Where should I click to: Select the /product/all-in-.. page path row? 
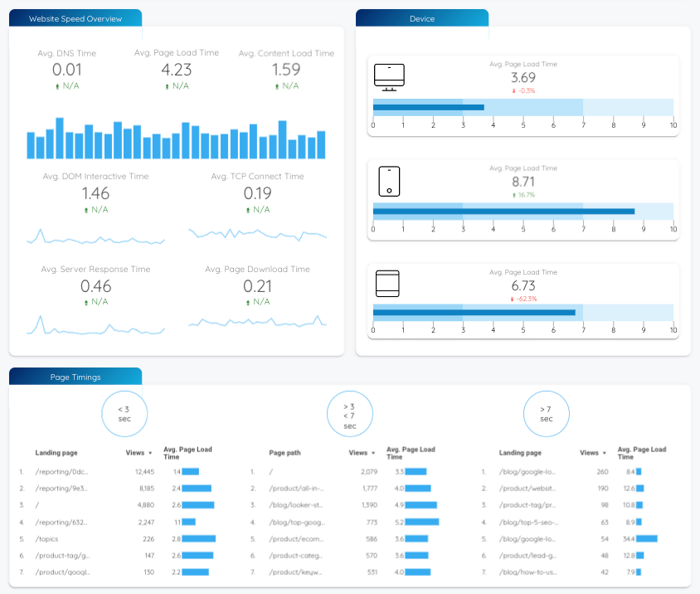[x=346, y=489]
